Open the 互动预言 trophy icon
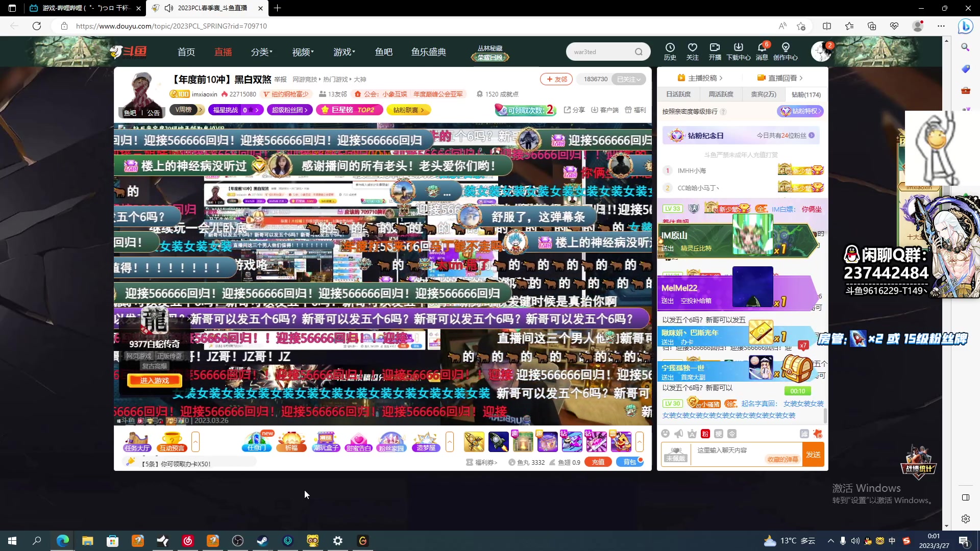The image size is (980, 551). point(171,442)
